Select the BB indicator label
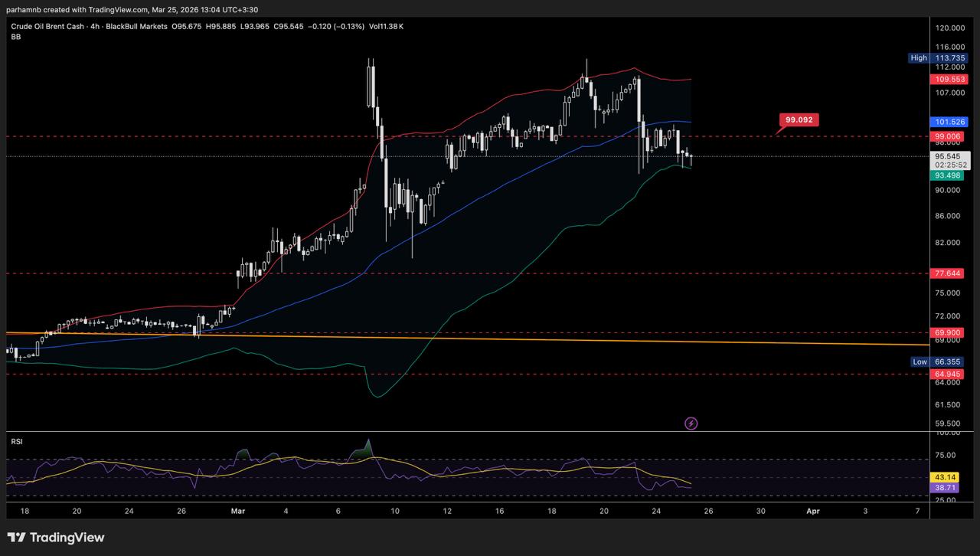This screenshot has width=980, height=556. coord(16,37)
